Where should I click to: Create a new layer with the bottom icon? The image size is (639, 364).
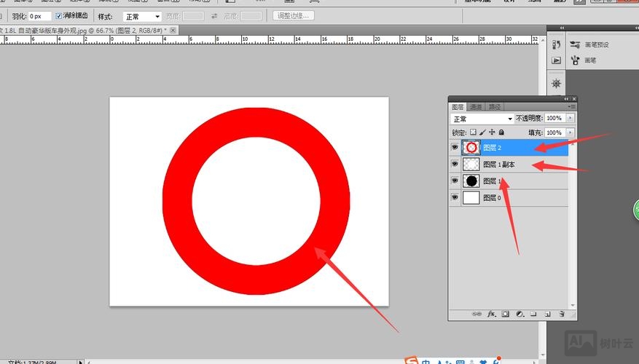(547, 314)
